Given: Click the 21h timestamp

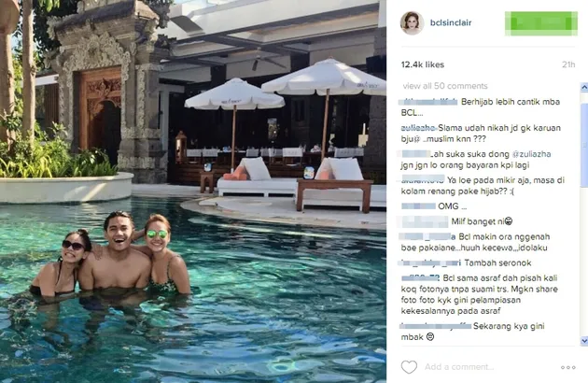Looking at the screenshot, I should [x=568, y=64].
